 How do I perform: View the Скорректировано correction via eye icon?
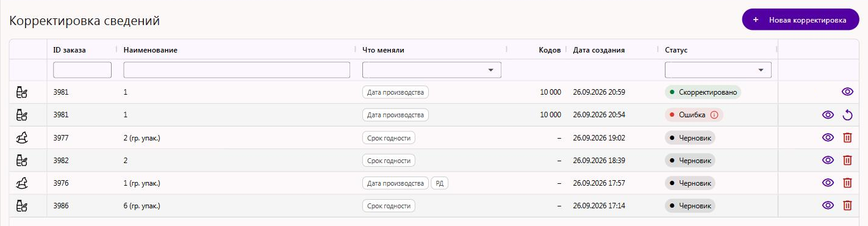click(847, 92)
